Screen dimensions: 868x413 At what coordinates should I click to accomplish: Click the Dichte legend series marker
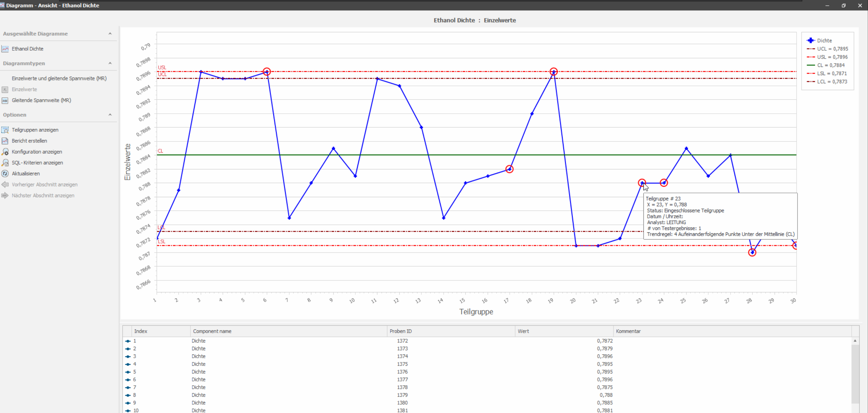[810, 40]
